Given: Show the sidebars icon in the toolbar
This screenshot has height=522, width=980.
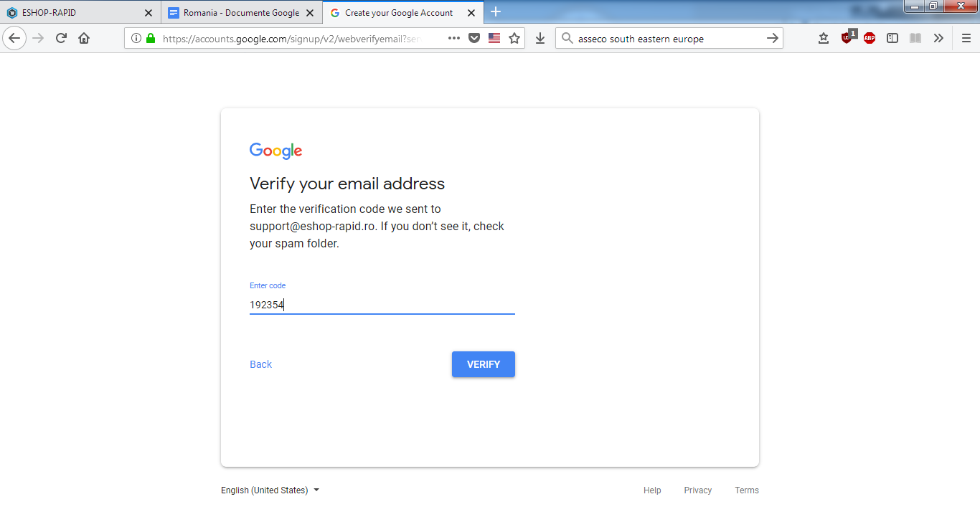Looking at the screenshot, I should pyautogui.click(x=892, y=38).
